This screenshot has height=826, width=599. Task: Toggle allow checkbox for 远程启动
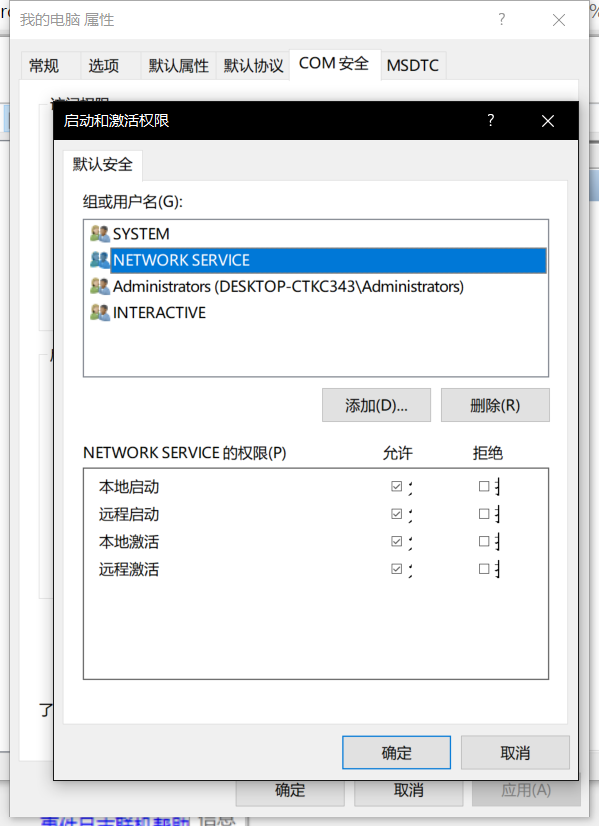(x=397, y=514)
